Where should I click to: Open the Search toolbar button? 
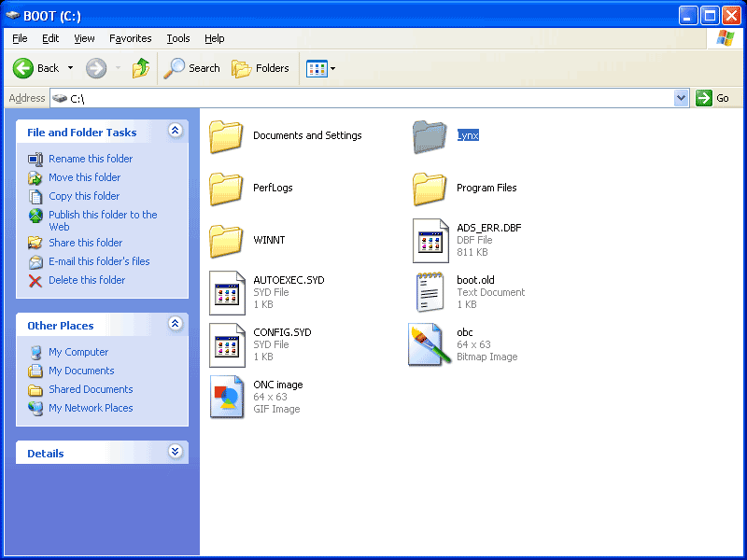(192, 68)
